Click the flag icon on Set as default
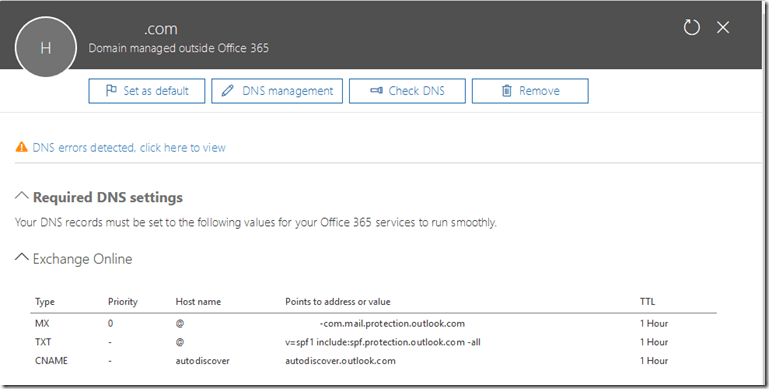Screen dimensions: 769x389 click(x=111, y=91)
